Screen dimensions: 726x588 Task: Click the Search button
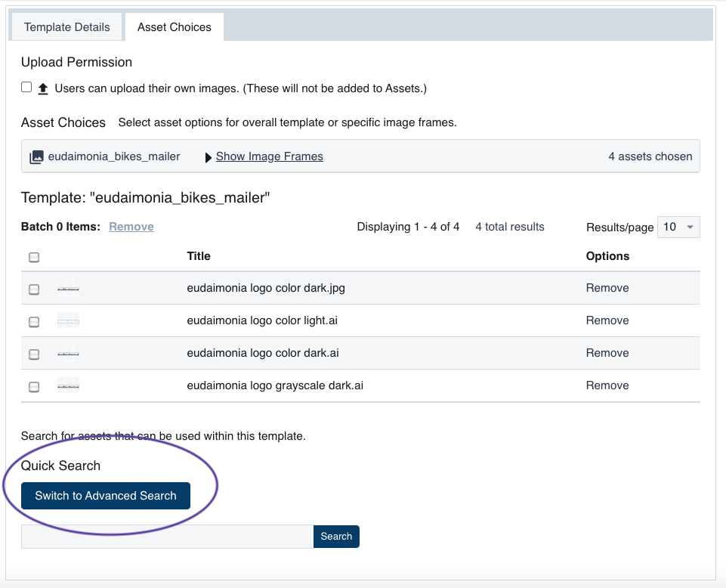click(x=336, y=537)
